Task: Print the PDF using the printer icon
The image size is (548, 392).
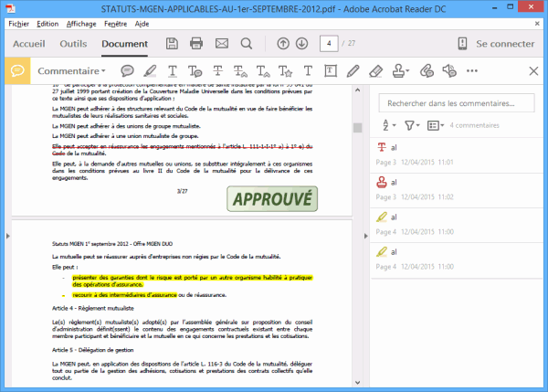Action: pos(196,43)
